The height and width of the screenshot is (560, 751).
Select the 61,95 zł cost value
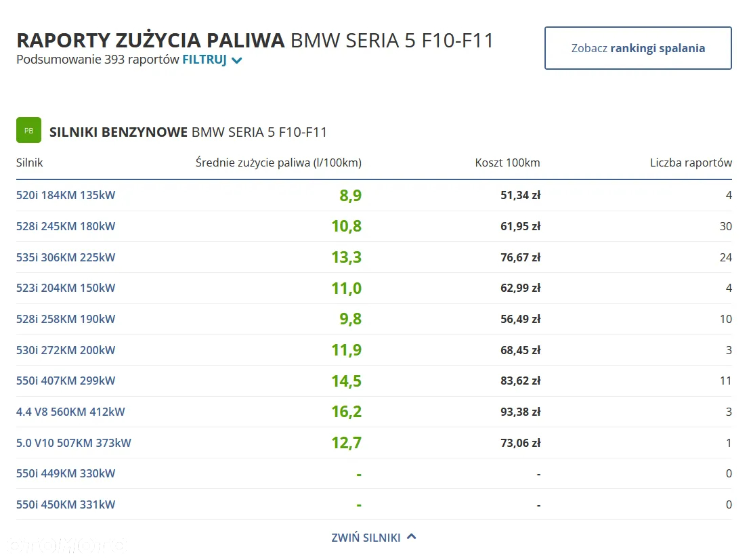pyautogui.click(x=520, y=226)
